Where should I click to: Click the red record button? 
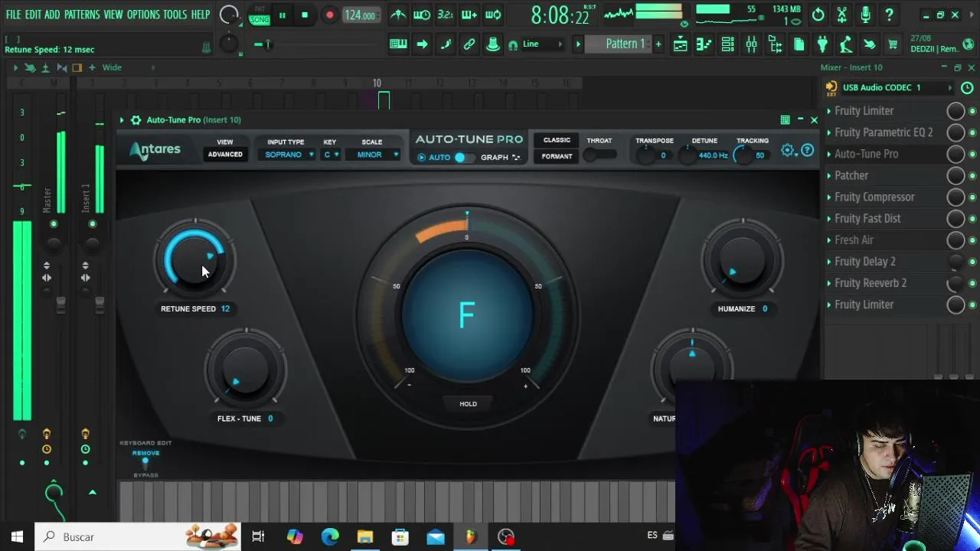click(x=329, y=15)
